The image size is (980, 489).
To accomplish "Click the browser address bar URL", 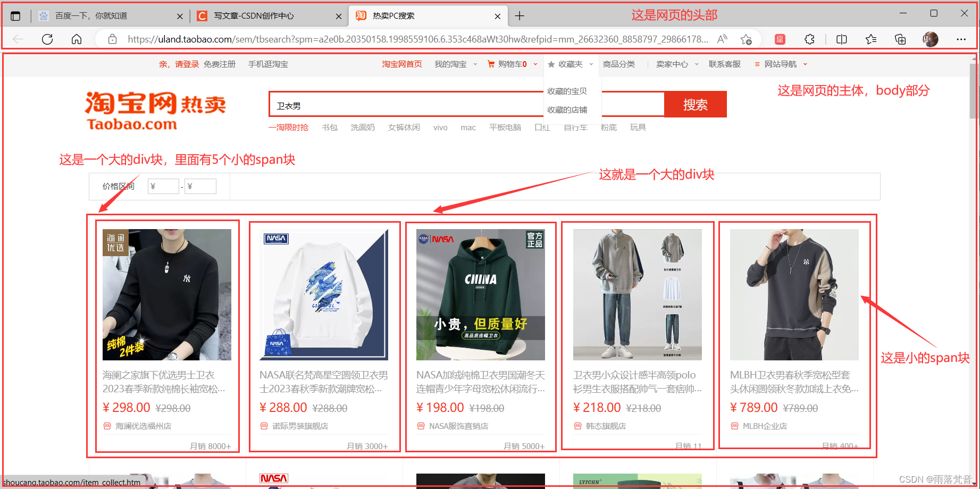I will (x=417, y=39).
